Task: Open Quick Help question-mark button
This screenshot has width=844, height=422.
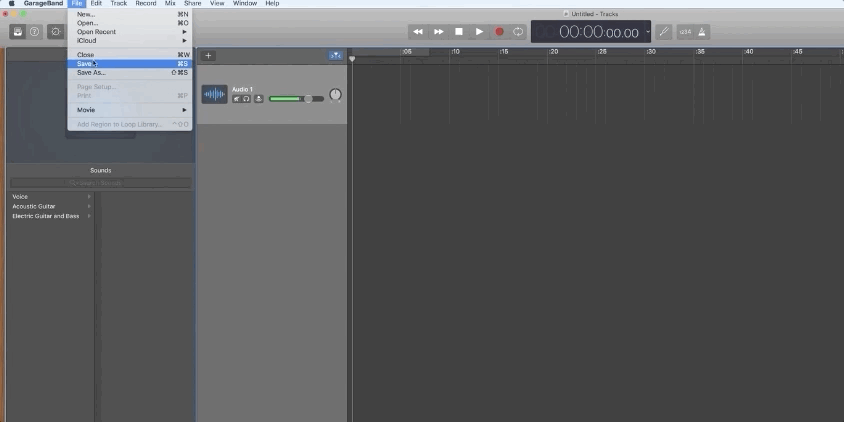Action: pyautogui.click(x=34, y=32)
